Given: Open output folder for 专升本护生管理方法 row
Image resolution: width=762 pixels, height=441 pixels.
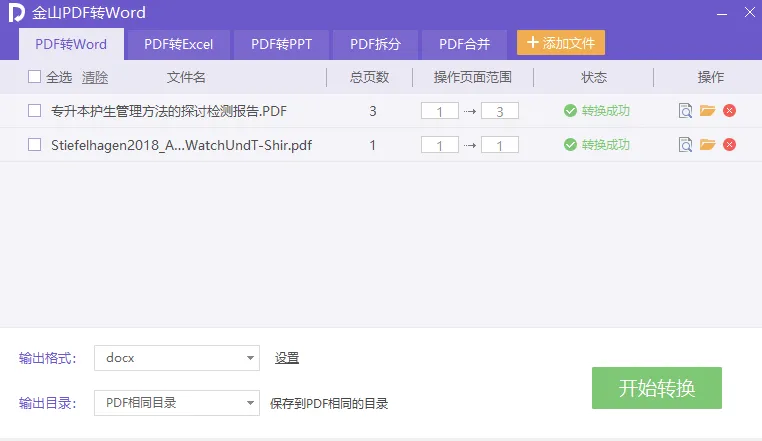Looking at the screenshot, I should (708, 111).
